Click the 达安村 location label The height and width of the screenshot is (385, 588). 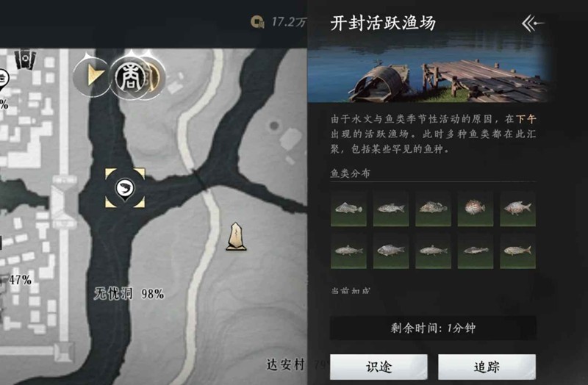click(x=285, y=364)
